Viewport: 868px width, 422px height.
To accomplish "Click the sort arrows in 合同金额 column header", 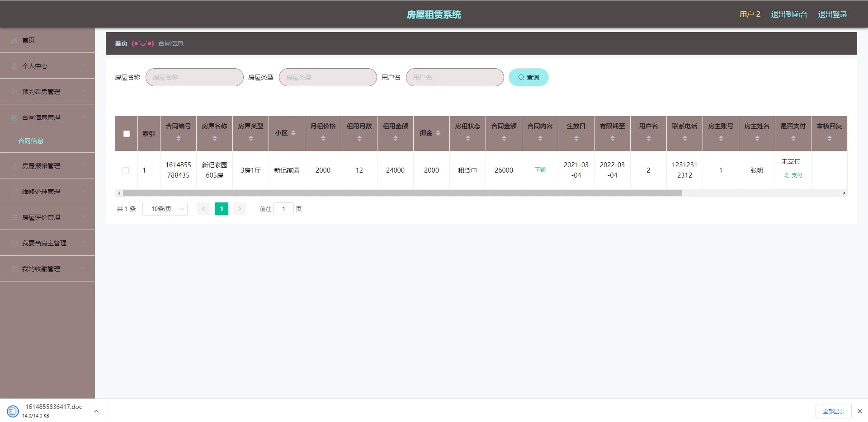I will point(504,138).
